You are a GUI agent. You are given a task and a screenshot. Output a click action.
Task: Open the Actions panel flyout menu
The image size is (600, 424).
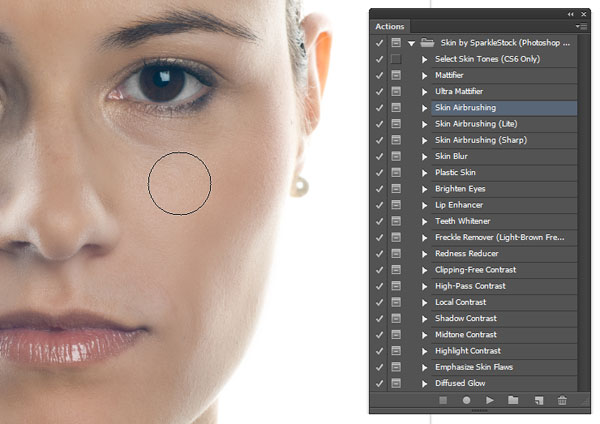581,26
